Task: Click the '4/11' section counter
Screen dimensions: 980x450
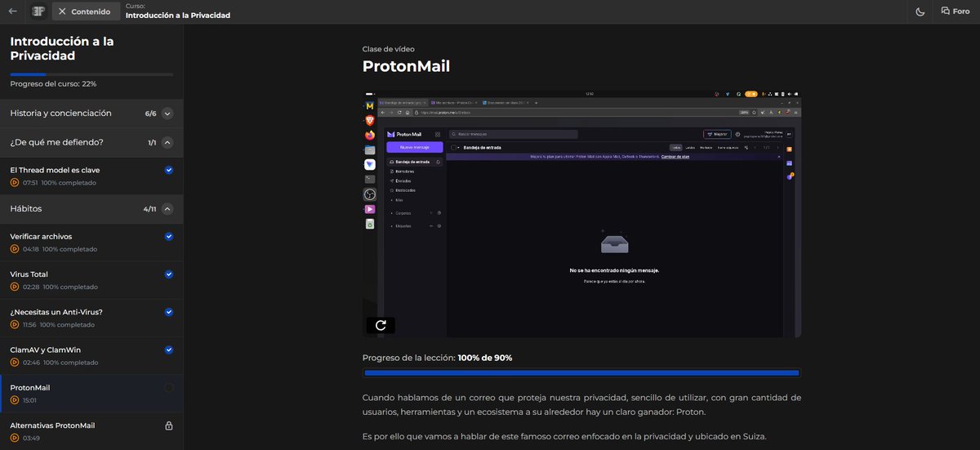Action: click(x=149, y=209)
